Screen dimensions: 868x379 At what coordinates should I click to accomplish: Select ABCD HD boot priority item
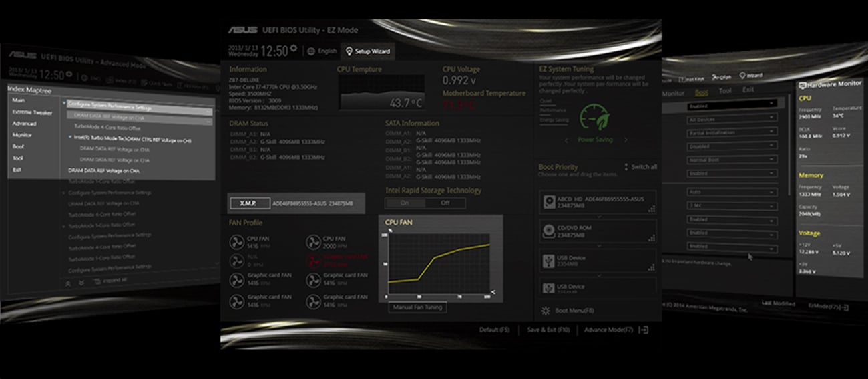(598, 202)
